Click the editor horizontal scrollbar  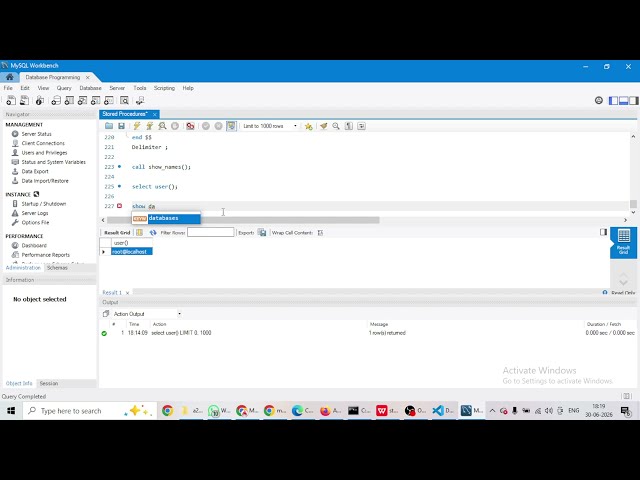[243, 220]
